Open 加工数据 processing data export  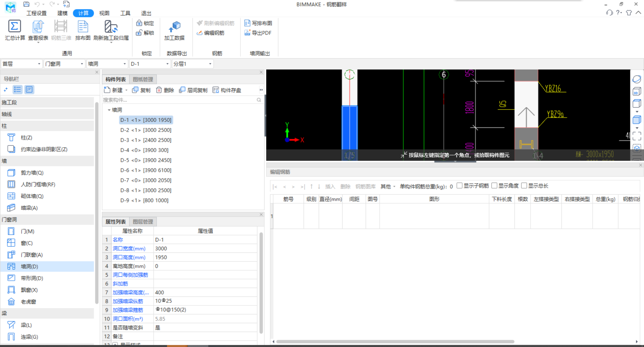tap(174, 30)
